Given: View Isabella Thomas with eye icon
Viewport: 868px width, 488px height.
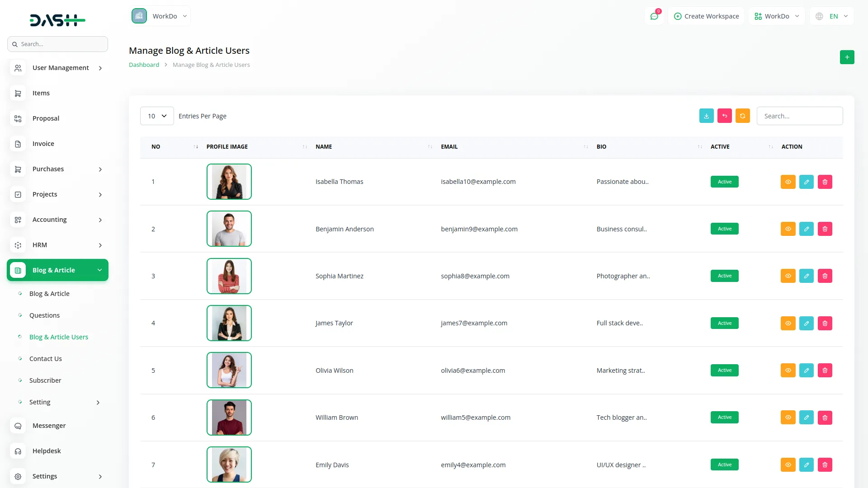Looking at the screenshot, I should click(788, 182).
